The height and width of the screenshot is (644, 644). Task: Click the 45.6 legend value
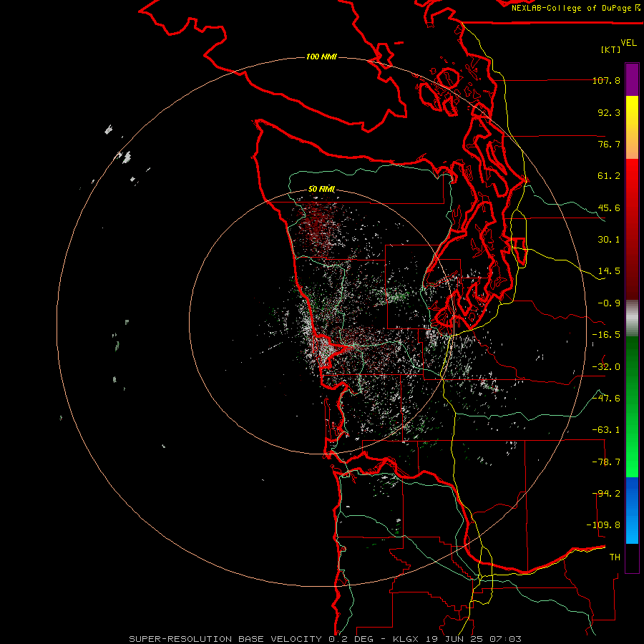point(609,208)
